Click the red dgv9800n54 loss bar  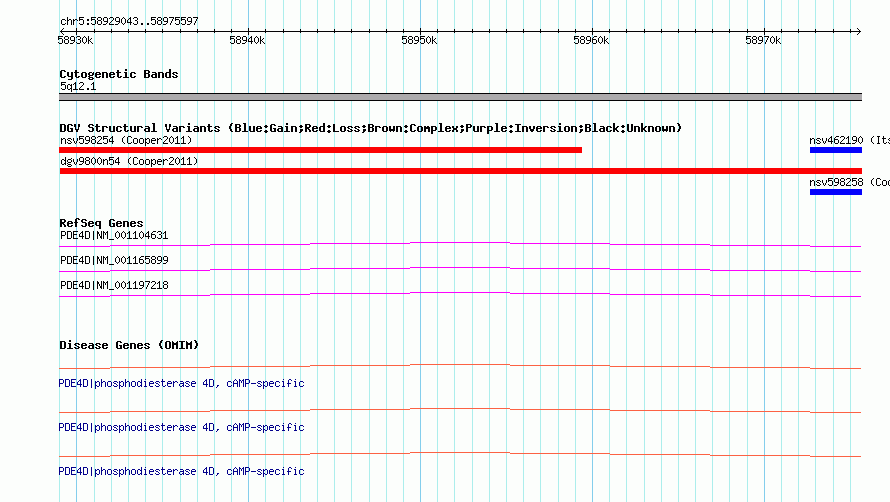tap(460, 171)
